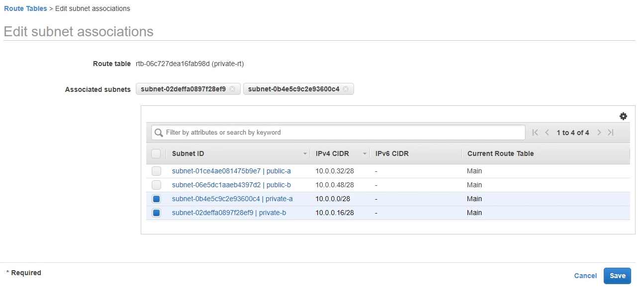Uncheck the private-b subnet checkbox
This screenshot has height=298, width=644.
[x=156, y=213]
